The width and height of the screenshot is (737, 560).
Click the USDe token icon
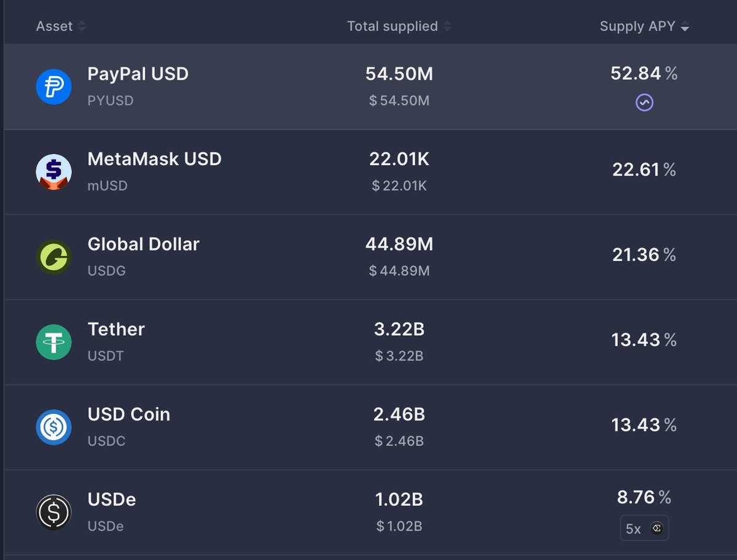54,513
